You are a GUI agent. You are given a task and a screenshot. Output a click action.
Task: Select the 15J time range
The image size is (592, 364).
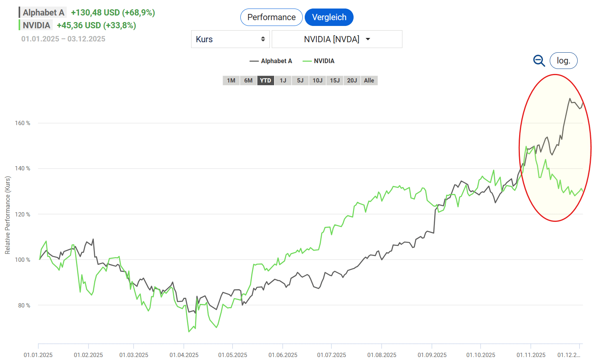tap(335, 81)
